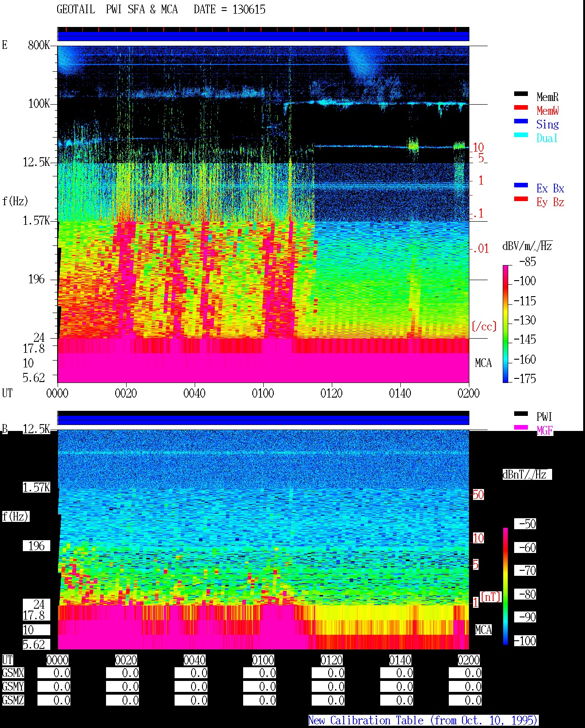Click the Ex Bx legend label
The width and height of the screenshot is (585, 728).
(550, 188)
